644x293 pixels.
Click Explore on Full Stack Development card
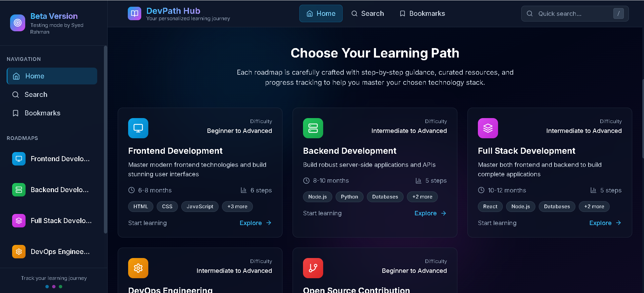click(x=605, y=223)
